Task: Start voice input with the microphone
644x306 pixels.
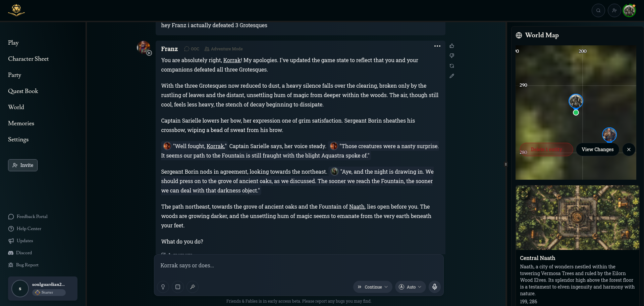Action: point(435,287)
